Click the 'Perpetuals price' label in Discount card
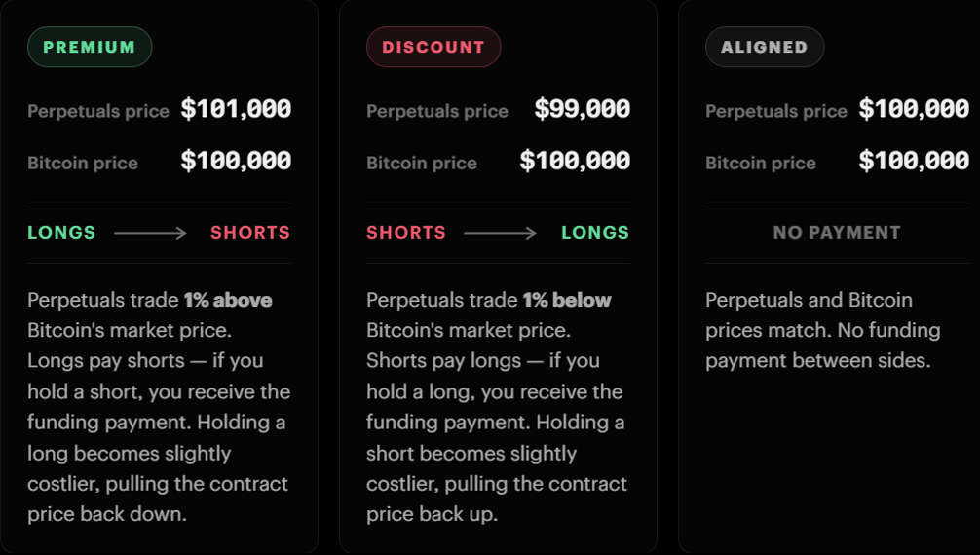The height and width of the screenshot is (555, 980). [x=436, y=111]
